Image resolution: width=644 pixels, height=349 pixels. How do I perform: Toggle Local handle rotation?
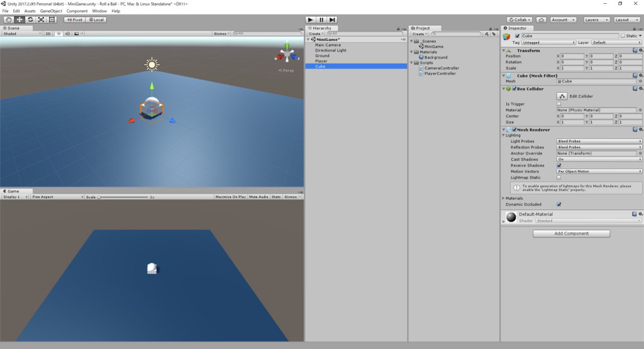96,19
